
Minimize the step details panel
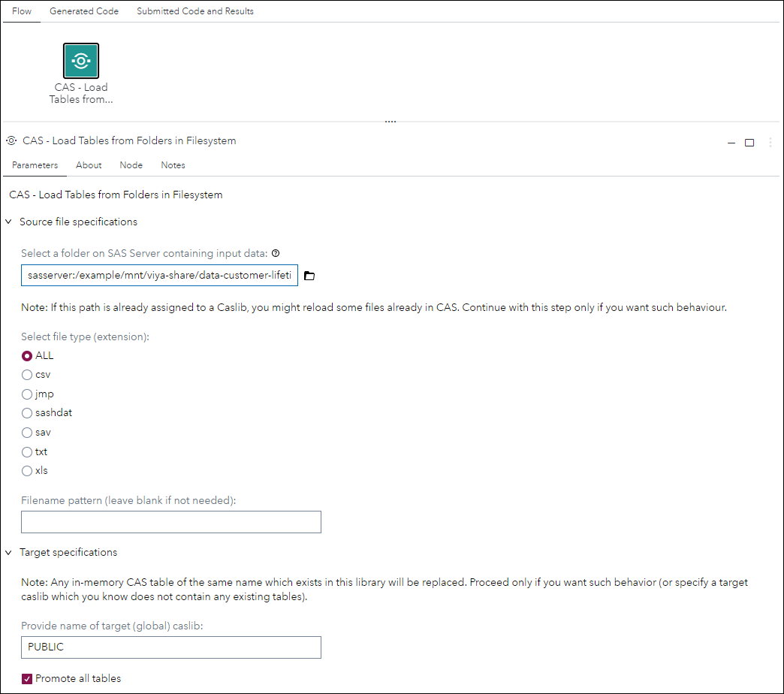pyautogui.click(x=731, y=143)
